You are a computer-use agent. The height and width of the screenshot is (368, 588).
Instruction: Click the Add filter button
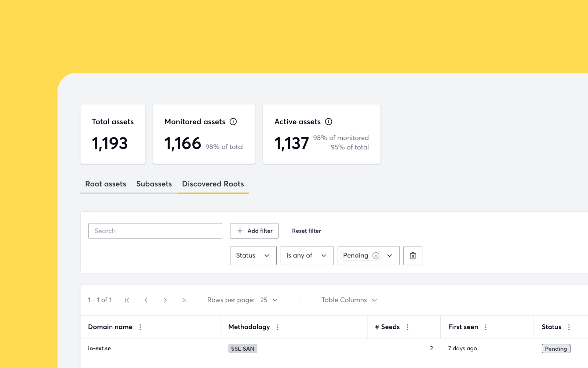254,231
